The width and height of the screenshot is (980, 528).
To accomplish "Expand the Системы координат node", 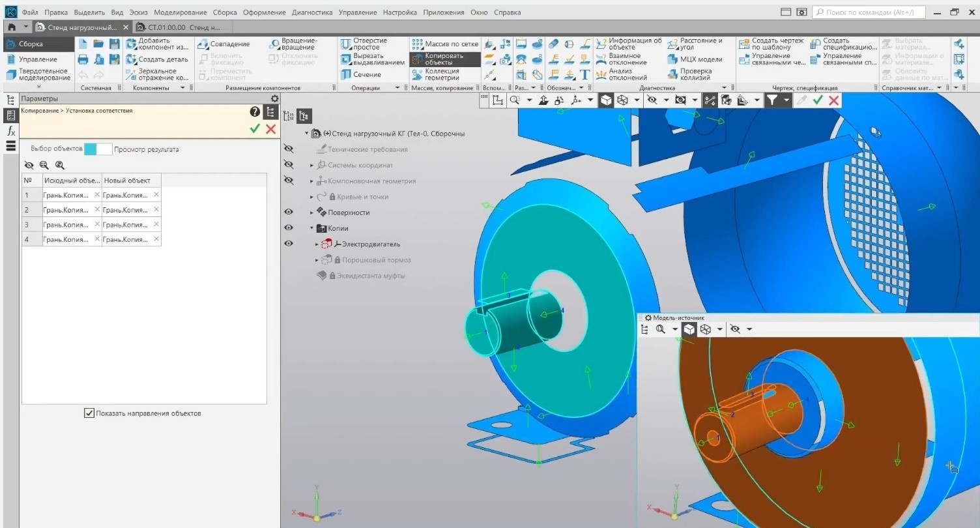I will click(311, 166).
